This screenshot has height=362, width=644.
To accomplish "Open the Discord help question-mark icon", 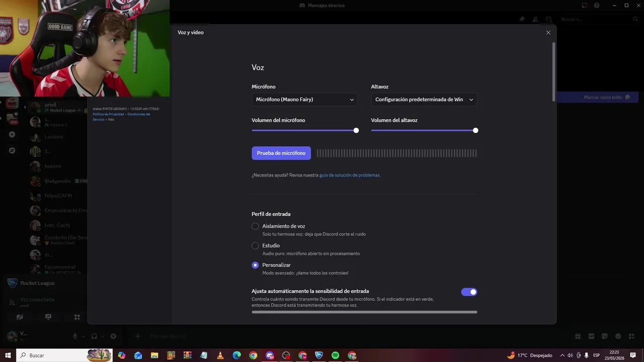I will point(597,6).
